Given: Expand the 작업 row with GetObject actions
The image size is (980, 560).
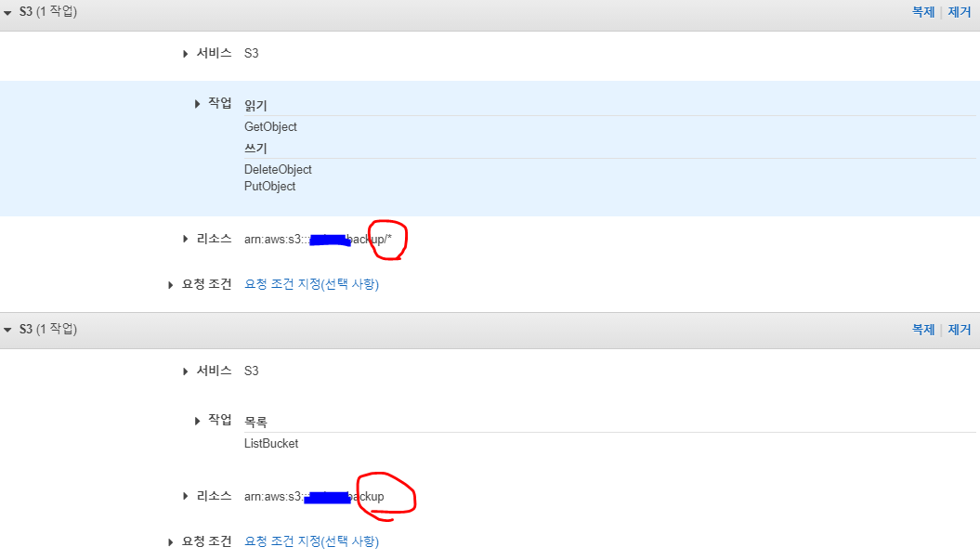Looking at the screenshot, I should tap(197, 104).
